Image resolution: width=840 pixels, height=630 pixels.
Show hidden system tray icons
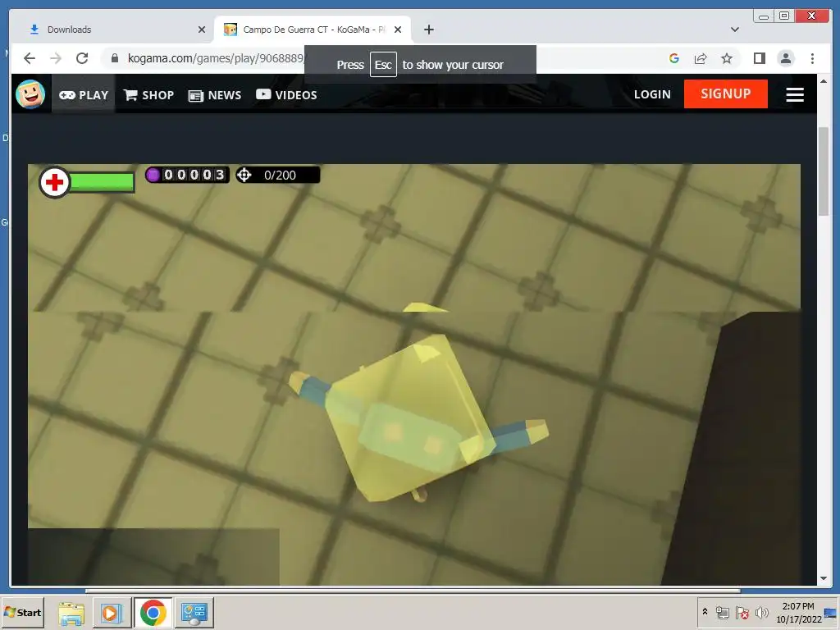[705, 612]
